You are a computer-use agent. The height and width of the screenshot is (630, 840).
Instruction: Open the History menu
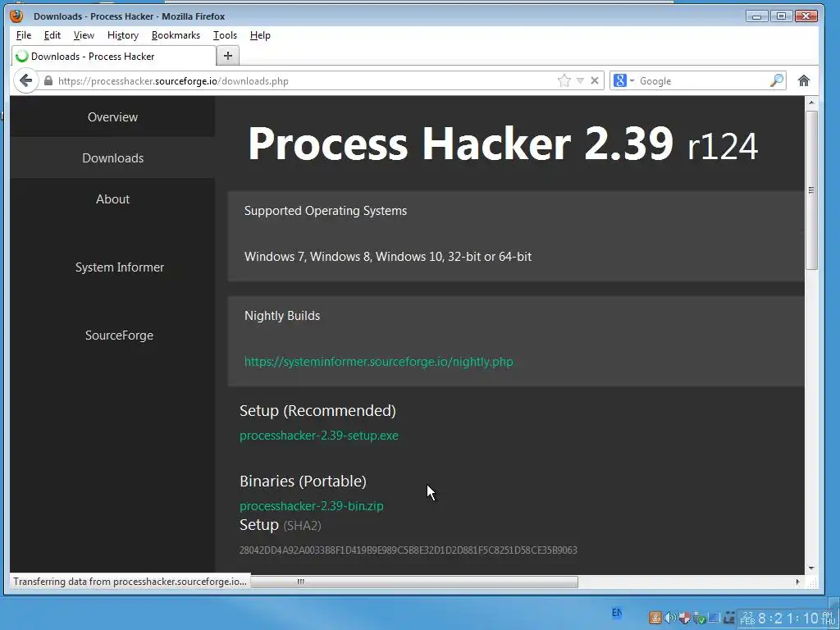(123, 35)
